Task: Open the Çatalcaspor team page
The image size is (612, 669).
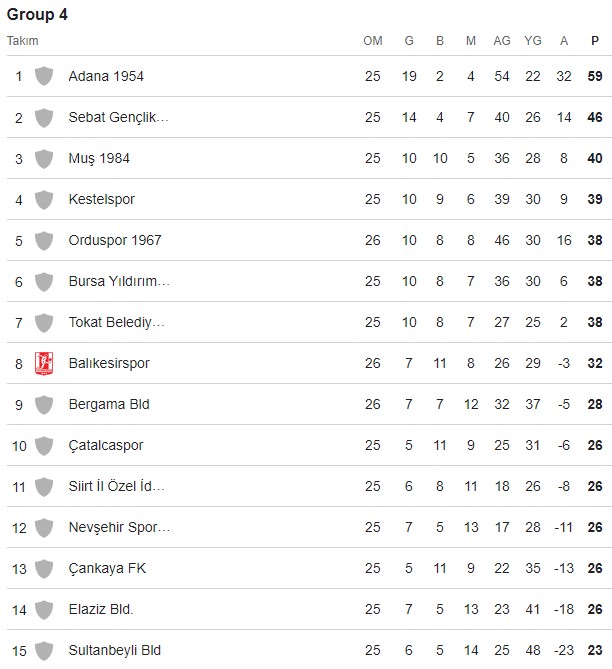Action: tap(108, 445)
